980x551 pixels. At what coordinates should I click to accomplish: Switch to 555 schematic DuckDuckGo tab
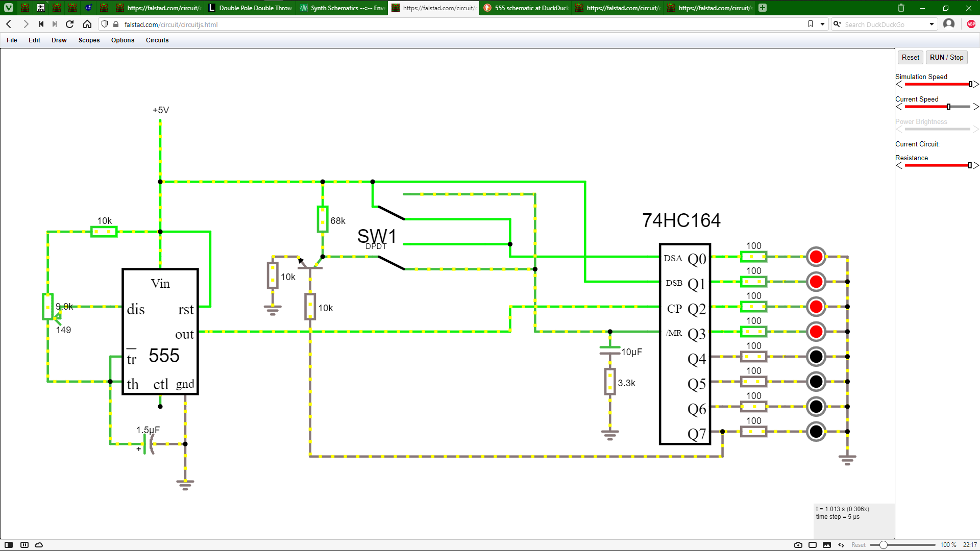point(526,8)
